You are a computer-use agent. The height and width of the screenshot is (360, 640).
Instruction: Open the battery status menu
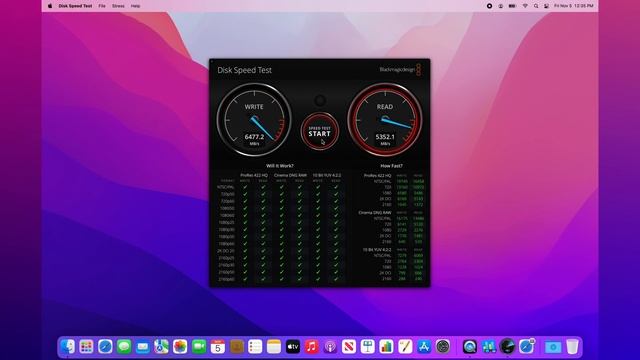[512, 6]
